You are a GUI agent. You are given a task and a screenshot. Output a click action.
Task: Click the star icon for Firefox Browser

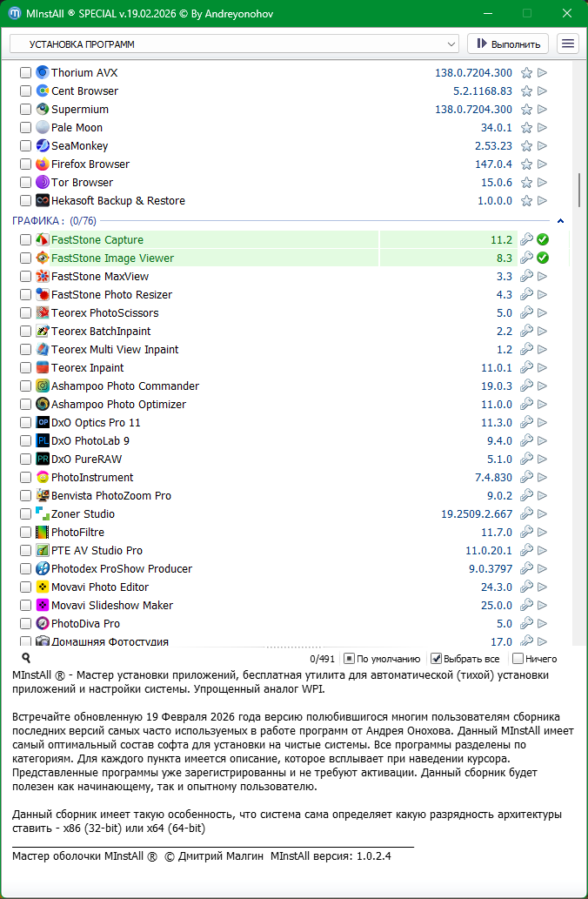[526, 164]
